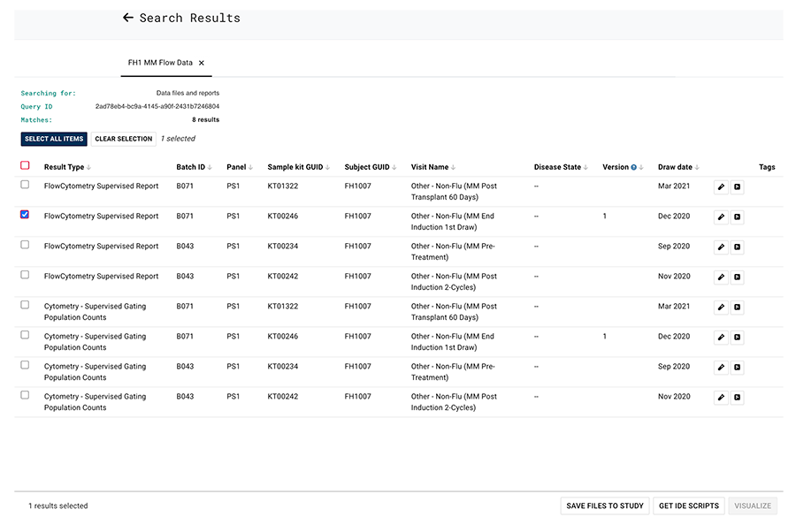Click arrow icon in last row Nov 2020
The height and width of the screenshot is (532, 796).
pos(738,397)
